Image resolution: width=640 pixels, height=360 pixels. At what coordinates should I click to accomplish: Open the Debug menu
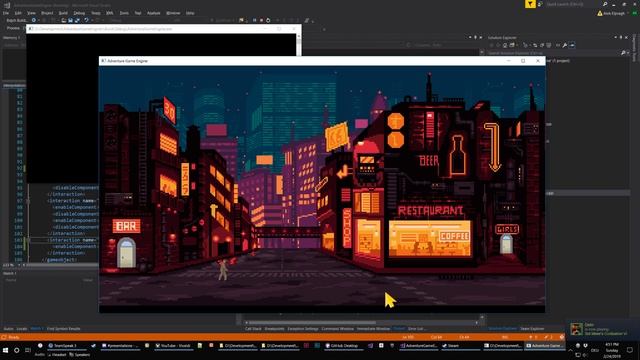[79, 13]
